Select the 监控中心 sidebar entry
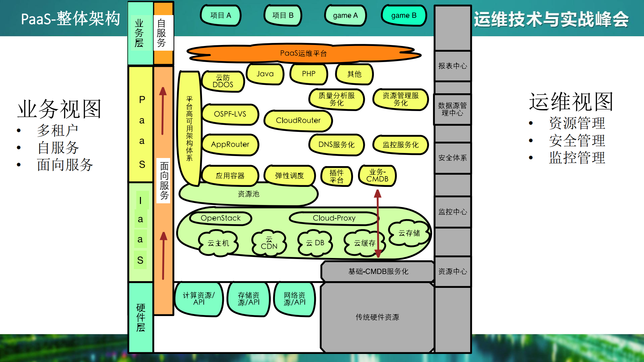Screen dimensions: 644x362 pyautogui.click(x=452, y=211)
